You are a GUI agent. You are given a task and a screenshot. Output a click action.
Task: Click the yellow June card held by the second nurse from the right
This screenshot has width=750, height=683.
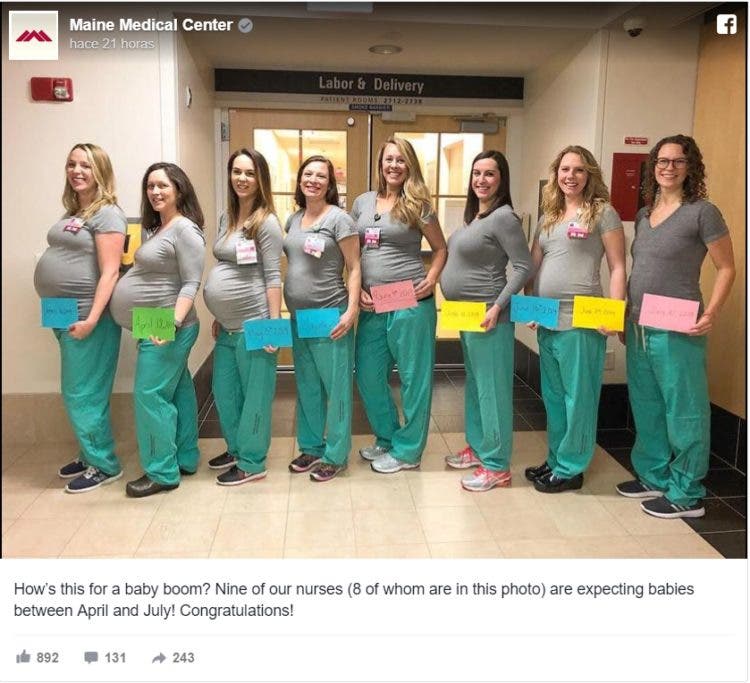[598, 313]
